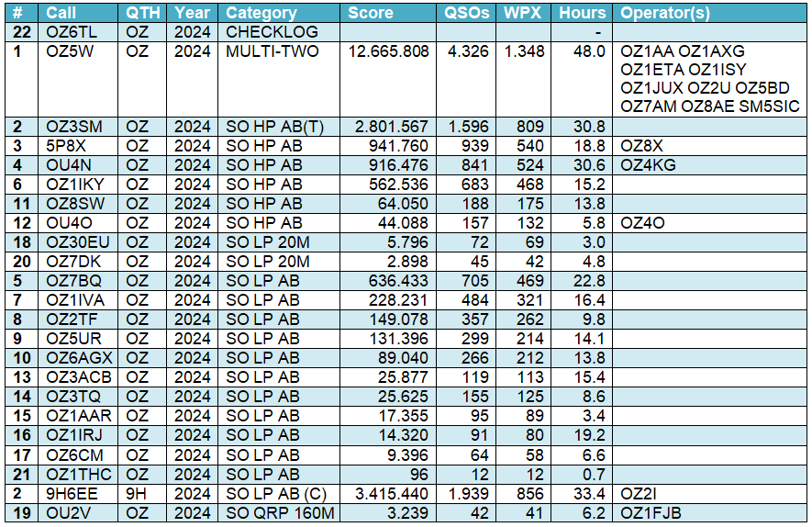Click the score 9.396
The image size is (812, 527).
pos(407,455)
